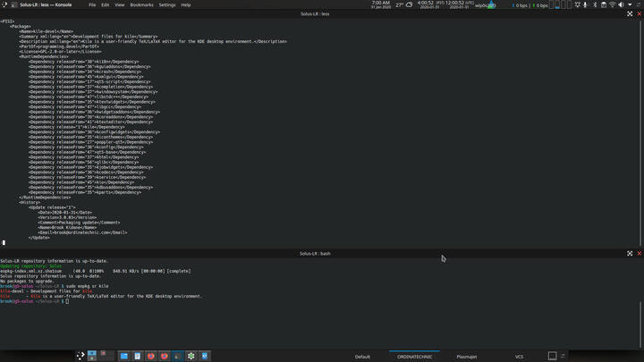This screenshot has width=644, height=362.
Task: Click the Konsole window icon in title bar
Action: (14, 5)
